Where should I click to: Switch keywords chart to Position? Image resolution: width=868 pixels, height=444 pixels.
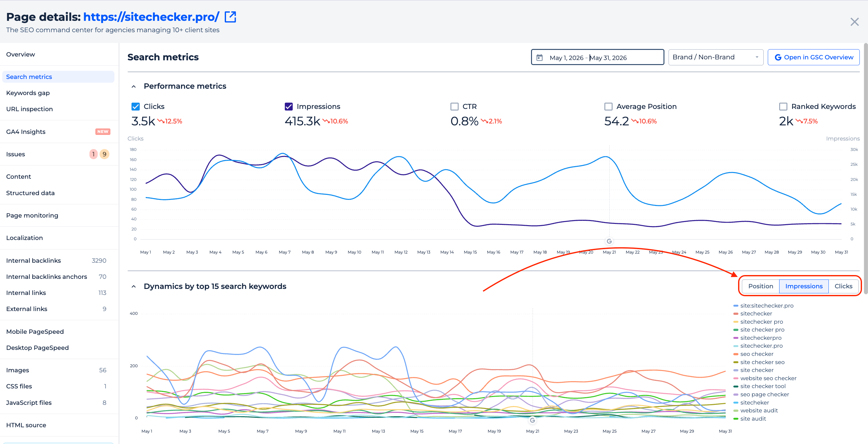coord(760,286)
